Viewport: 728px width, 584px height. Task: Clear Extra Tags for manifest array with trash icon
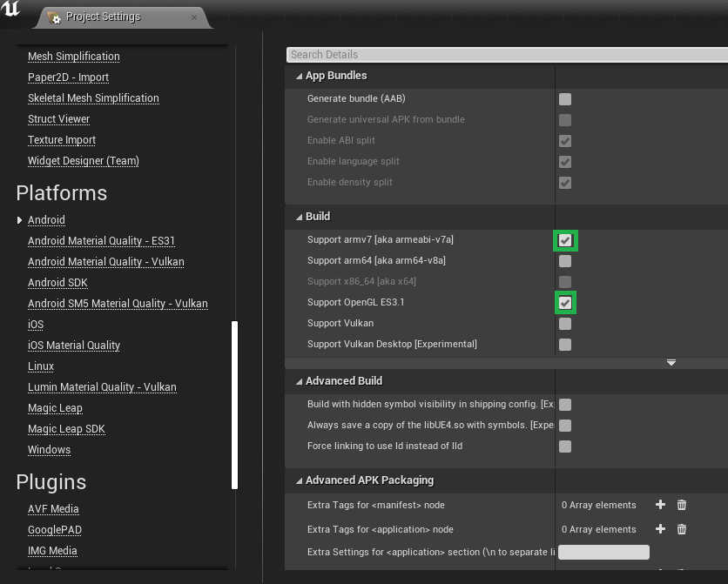click(x=681, y=505)
